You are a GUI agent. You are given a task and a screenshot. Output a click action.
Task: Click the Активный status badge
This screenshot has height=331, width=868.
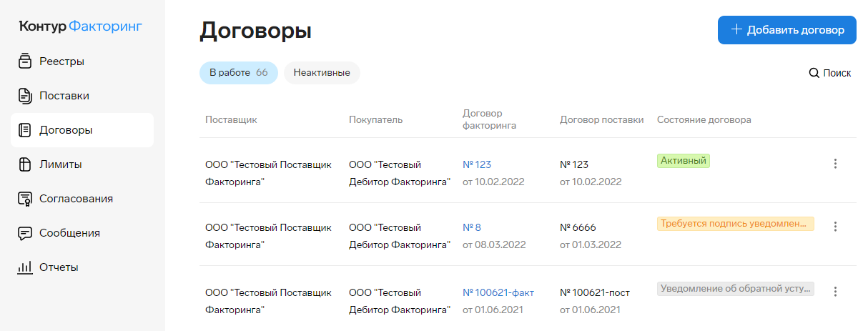coord(683,161)
